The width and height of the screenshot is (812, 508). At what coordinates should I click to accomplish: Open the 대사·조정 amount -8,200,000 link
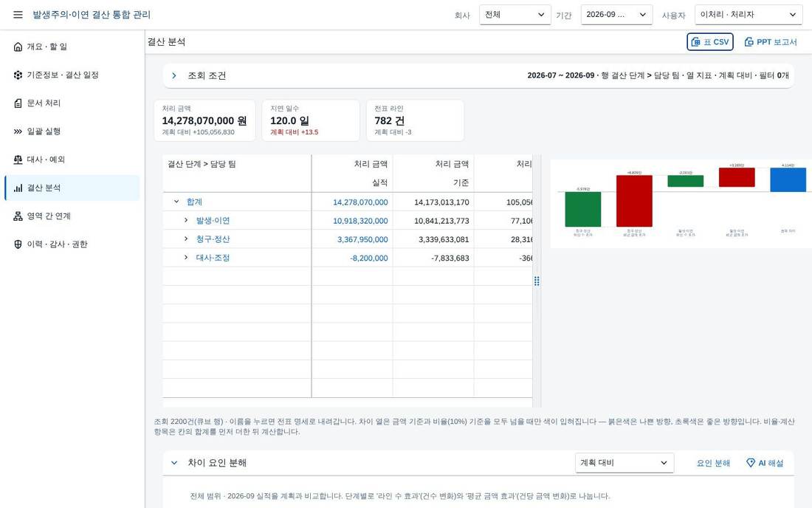368,258
